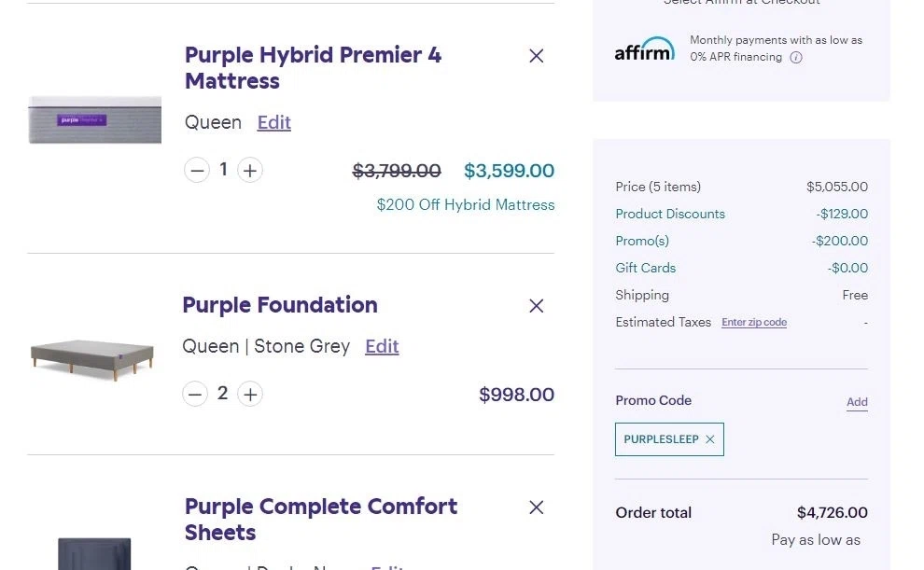Open Purple Foundation product title
The width and height of the screenshot is (924, 570).
click(280, 305)
